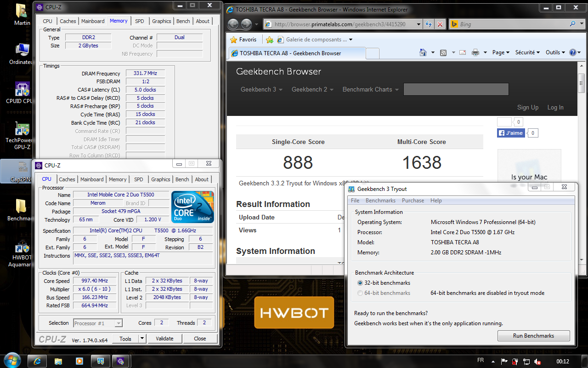Open the Processor #1 selection dropdown
Screen dimensions: 588x368
[x=98, y=323]
